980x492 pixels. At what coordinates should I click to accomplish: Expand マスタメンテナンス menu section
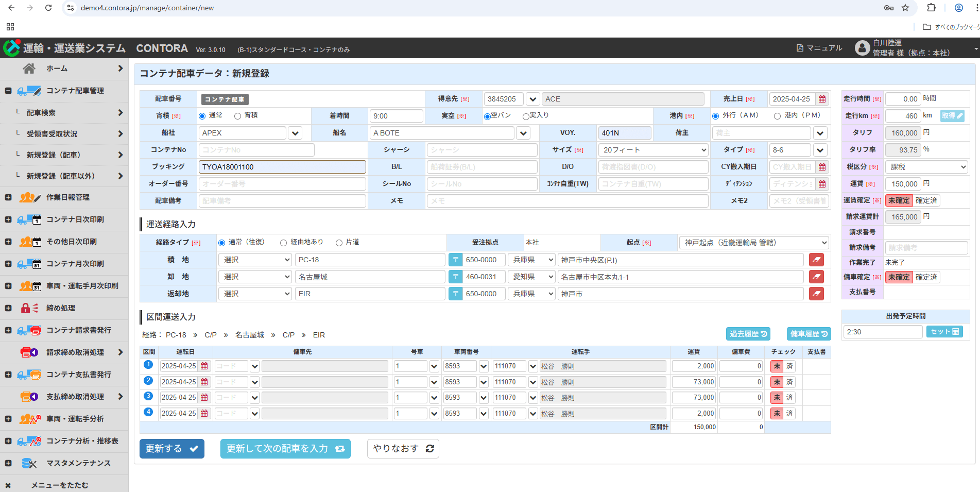point(78,463)
